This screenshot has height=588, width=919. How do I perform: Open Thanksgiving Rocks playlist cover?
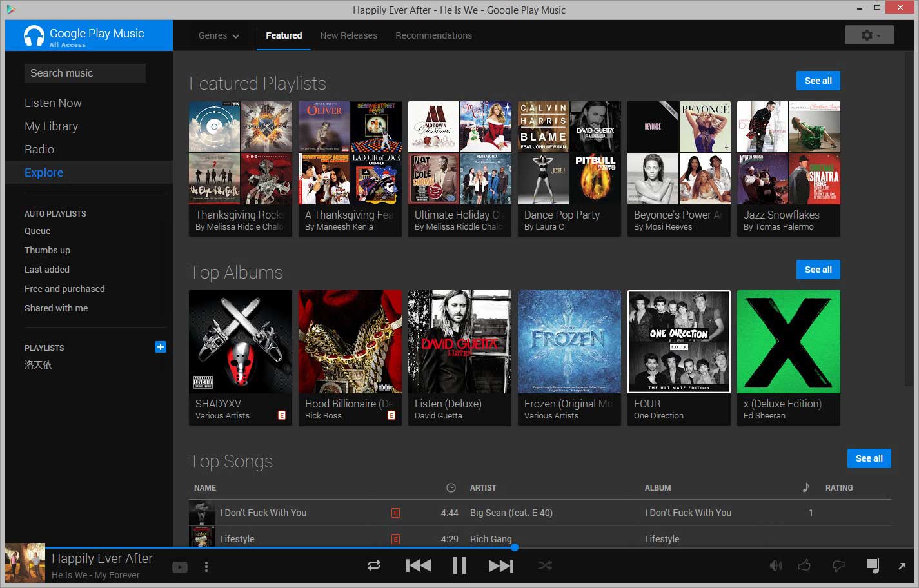241,153
